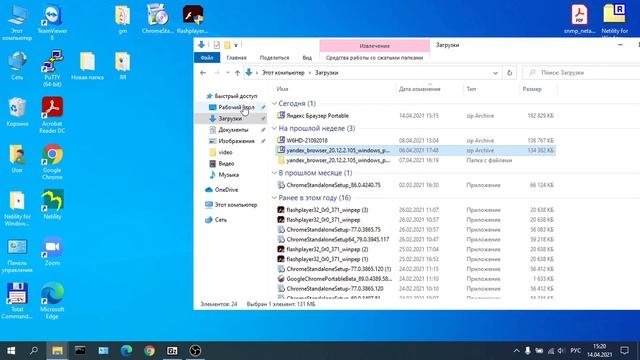640x360 pixels.
Task: Open the recent locations dropdown arrow
Action: pos(227,73)
